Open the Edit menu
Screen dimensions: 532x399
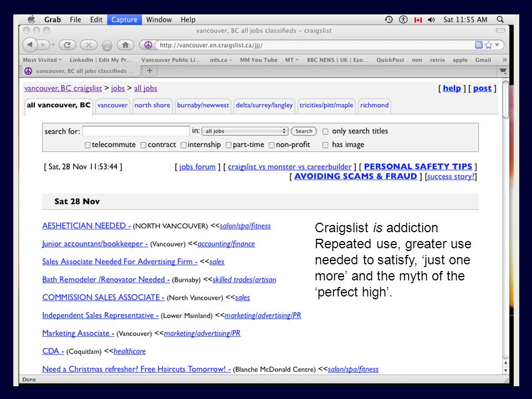click(x=96, y=20)
